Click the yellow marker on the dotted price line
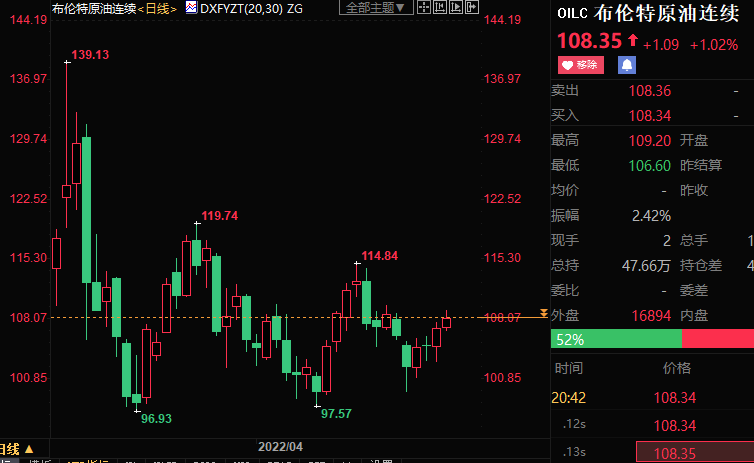The width and height of the screenshot is (754, 463). [x=543, y=314]
